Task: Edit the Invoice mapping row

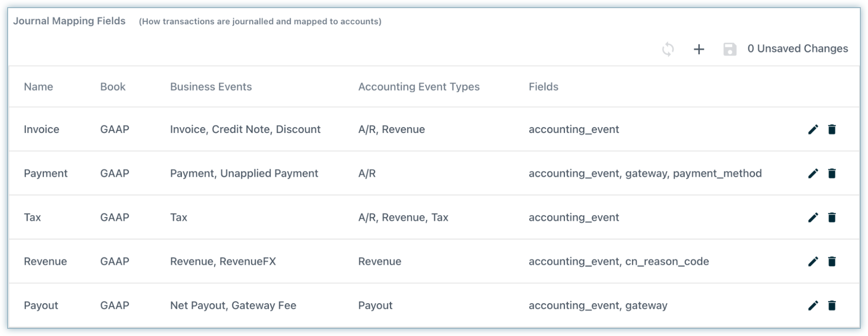Action: (x=813, y=129)
